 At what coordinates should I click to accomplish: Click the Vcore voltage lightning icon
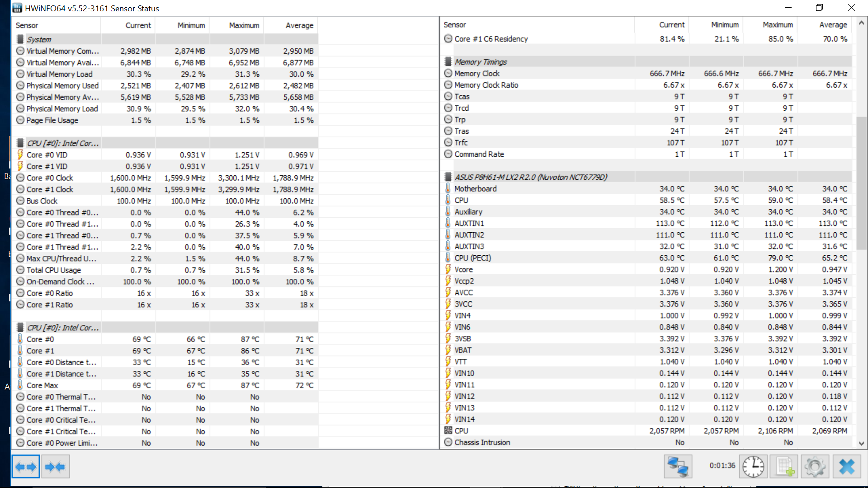[448, 269]
